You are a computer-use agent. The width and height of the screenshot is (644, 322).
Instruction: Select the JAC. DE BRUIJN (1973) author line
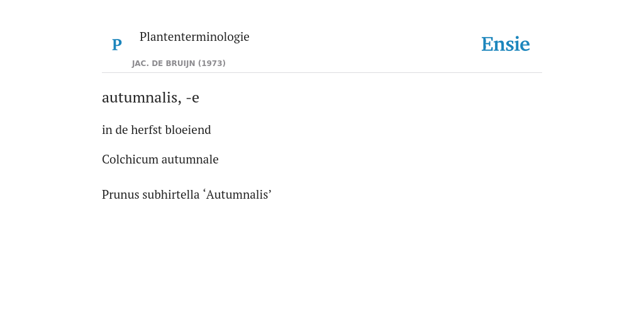click(x=179, y=64)
